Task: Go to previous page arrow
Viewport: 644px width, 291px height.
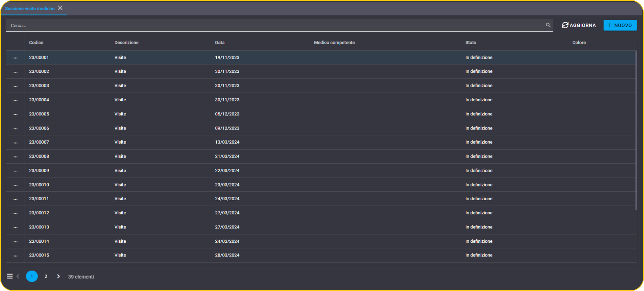Action: point(18,276)
